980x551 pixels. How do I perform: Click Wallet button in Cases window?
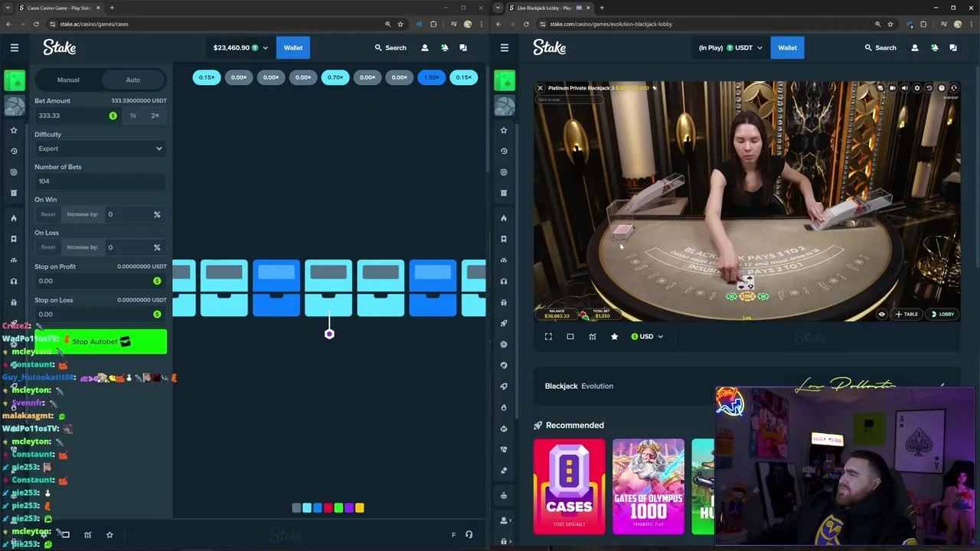[293, 47]
